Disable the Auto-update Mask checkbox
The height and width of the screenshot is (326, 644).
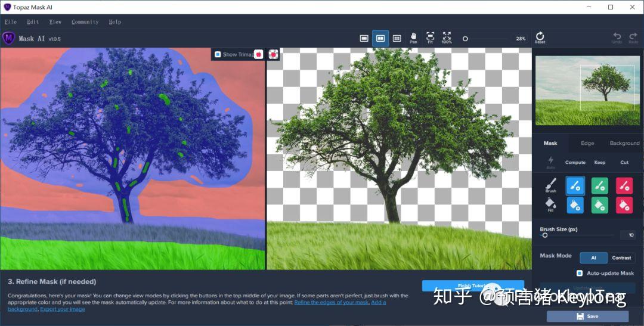click(x=580, y=273)
